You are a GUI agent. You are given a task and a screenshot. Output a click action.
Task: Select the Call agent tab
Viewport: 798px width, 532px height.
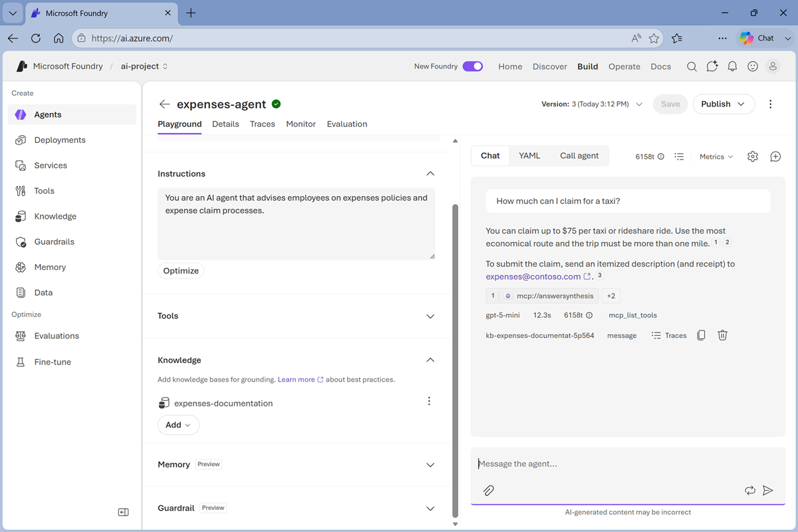pyautogui.click(x=579, y=156)
